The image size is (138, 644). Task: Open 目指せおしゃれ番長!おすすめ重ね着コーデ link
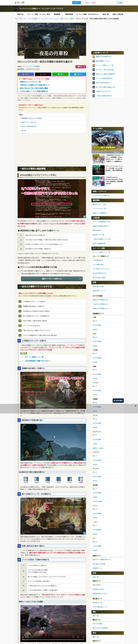coord(35,85)
